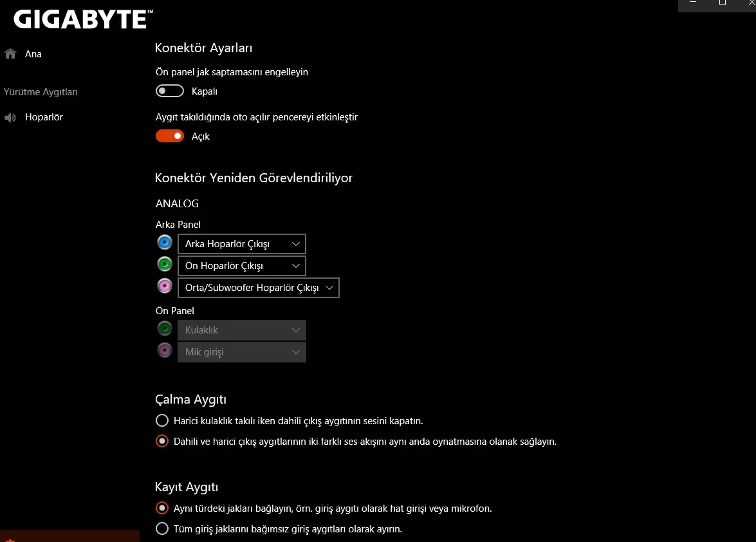Click the Çalma Aygıtı heading
The image size is (756, 542).
[190, 400]
